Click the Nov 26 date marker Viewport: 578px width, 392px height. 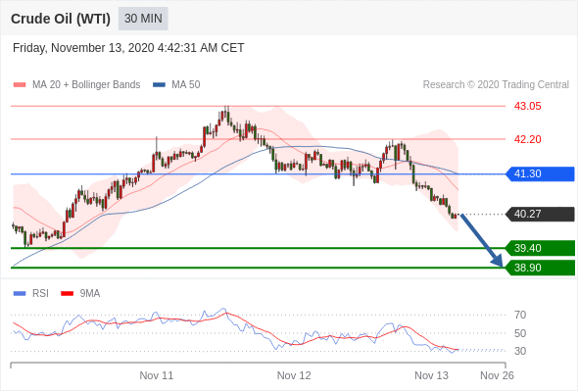tap(497, 375)
